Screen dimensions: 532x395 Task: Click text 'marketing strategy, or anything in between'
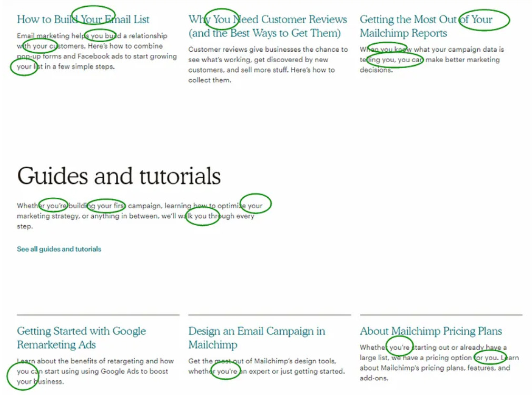tap(87, 216)
